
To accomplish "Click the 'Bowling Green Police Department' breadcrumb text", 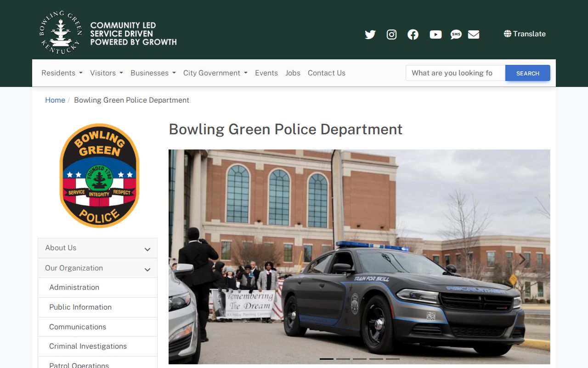I will click(x=131, y=100).
